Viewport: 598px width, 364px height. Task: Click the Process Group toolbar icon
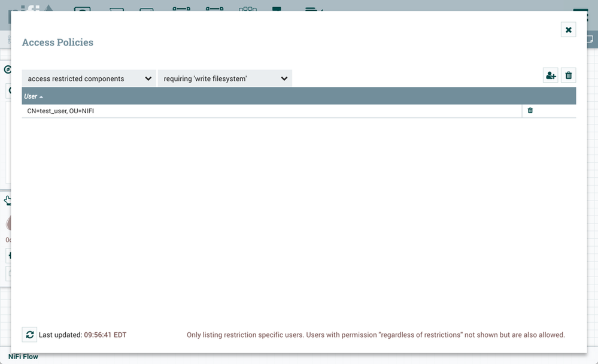pos(181,8)
